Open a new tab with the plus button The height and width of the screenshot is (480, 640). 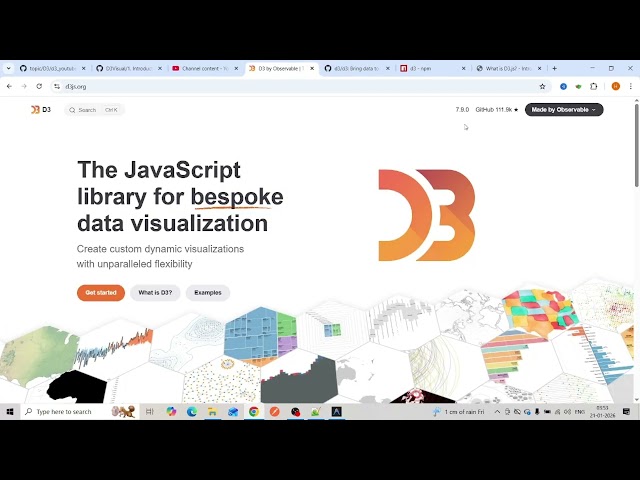pyautogui.click(x=554, y=68)
